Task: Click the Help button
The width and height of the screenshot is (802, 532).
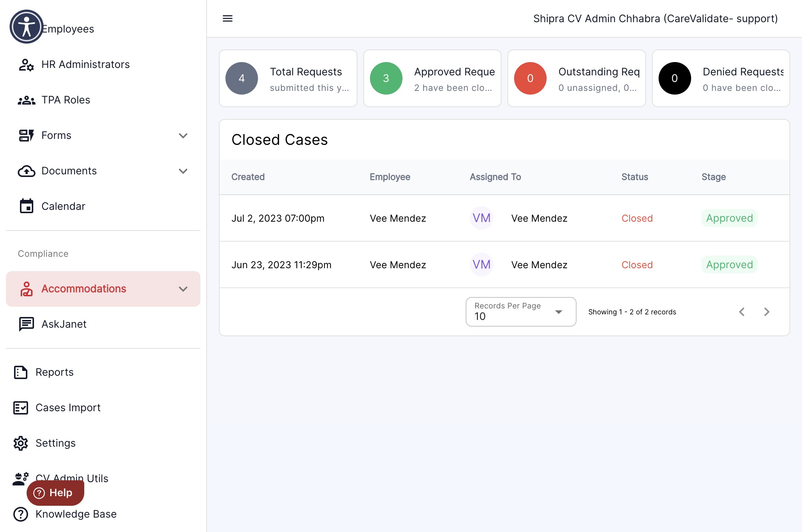Action: coord(55,493)
